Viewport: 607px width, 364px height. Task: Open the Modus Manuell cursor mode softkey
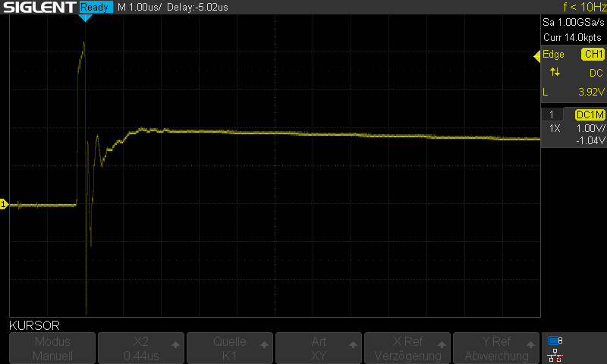tap(52, 348)
